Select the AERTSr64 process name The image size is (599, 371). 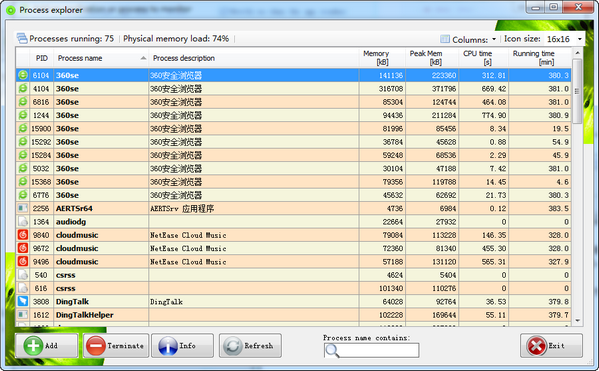pos(74,208)
